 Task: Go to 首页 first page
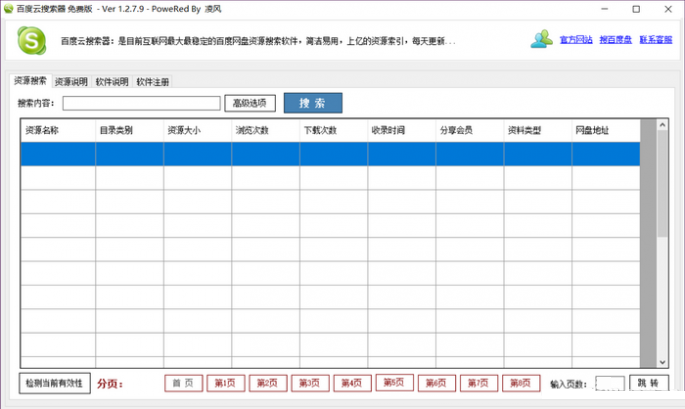pos(183,383)
